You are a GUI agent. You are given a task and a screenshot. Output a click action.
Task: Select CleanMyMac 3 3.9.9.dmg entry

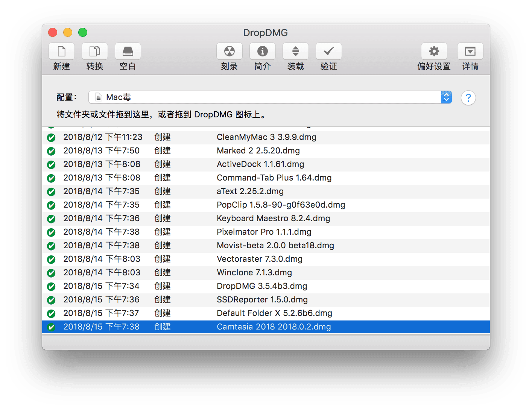(266, 137)
